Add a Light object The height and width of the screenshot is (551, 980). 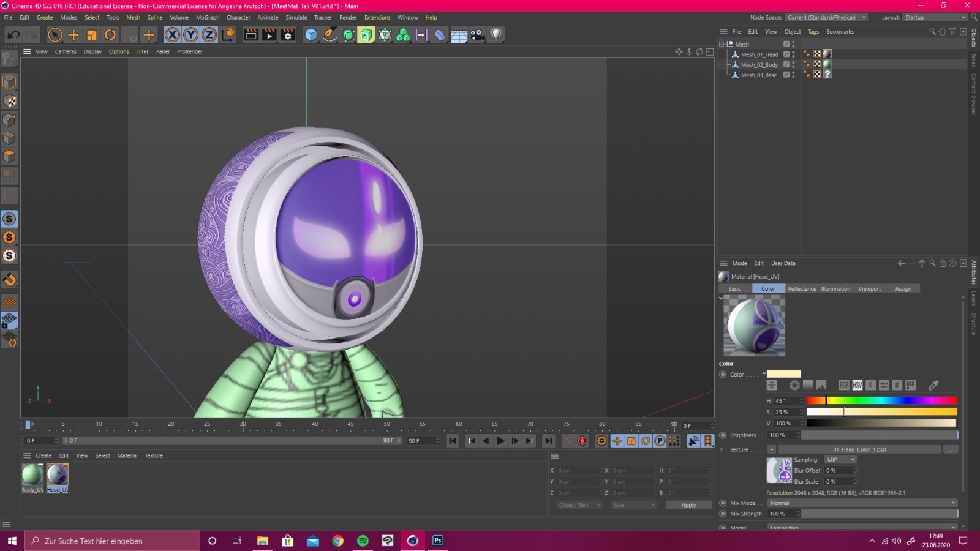(496, 35)
